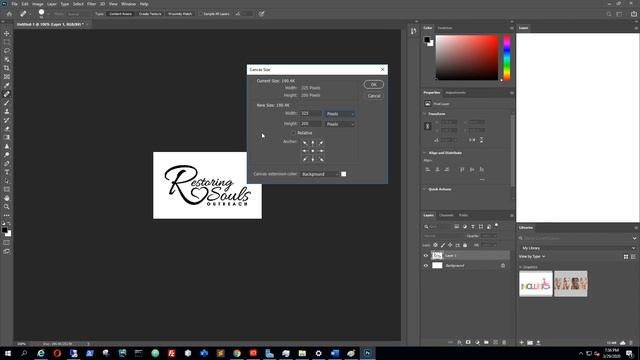Select the Spot Healing Brush tool

[7, 94]
